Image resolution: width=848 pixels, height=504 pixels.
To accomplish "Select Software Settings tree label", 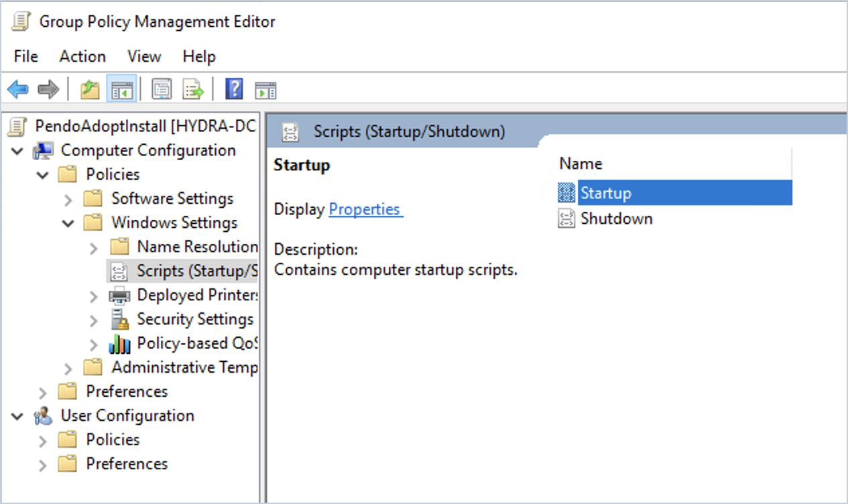I will tap(172, 198).
